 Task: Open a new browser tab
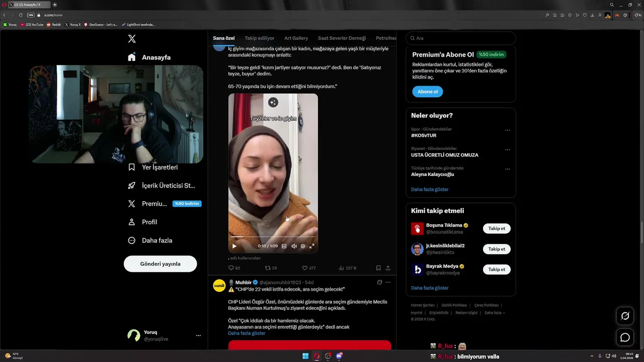tap(55, 5)
